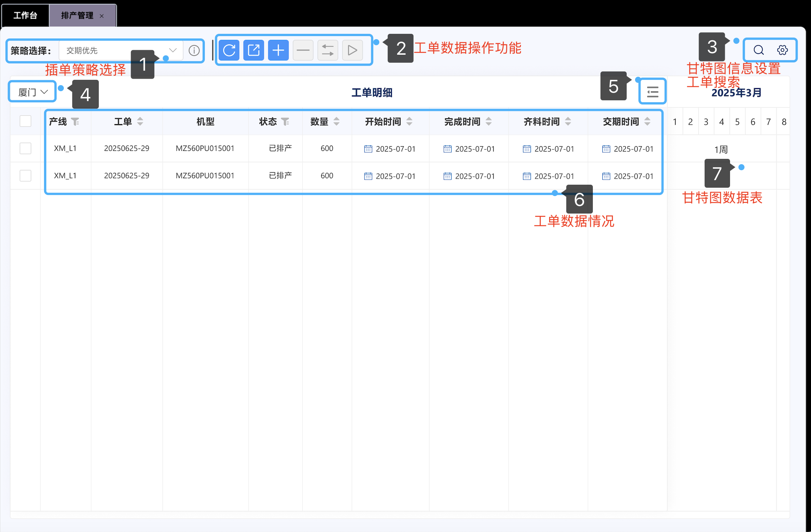Expand the 厦门 location dropdown
The image size is (811, 532).
pos(33,92)
